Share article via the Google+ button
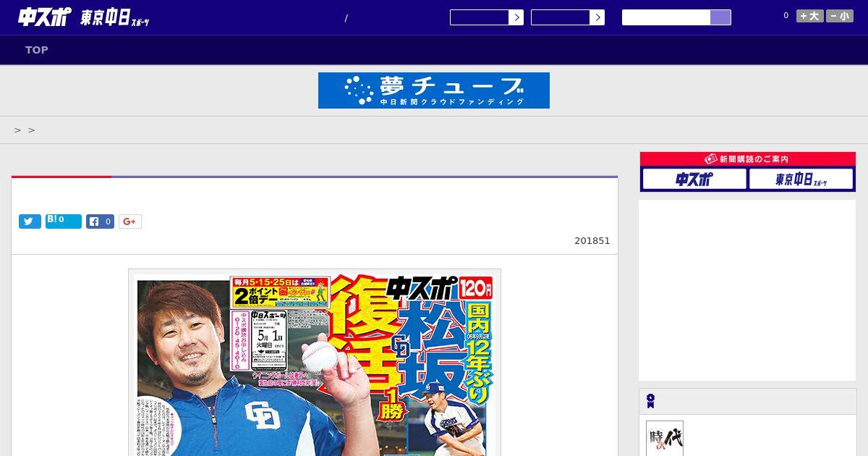 (130, 221)
